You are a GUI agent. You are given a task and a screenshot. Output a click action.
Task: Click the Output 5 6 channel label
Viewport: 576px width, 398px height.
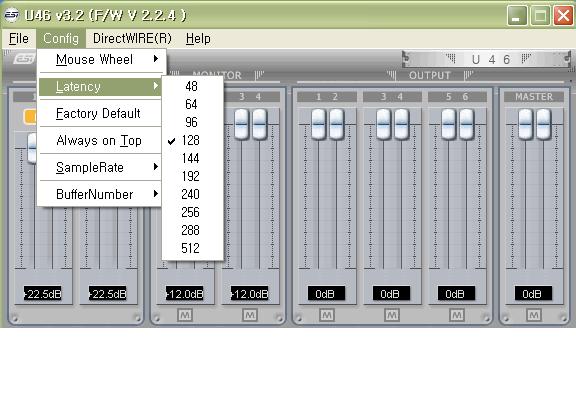click(457, 97)
